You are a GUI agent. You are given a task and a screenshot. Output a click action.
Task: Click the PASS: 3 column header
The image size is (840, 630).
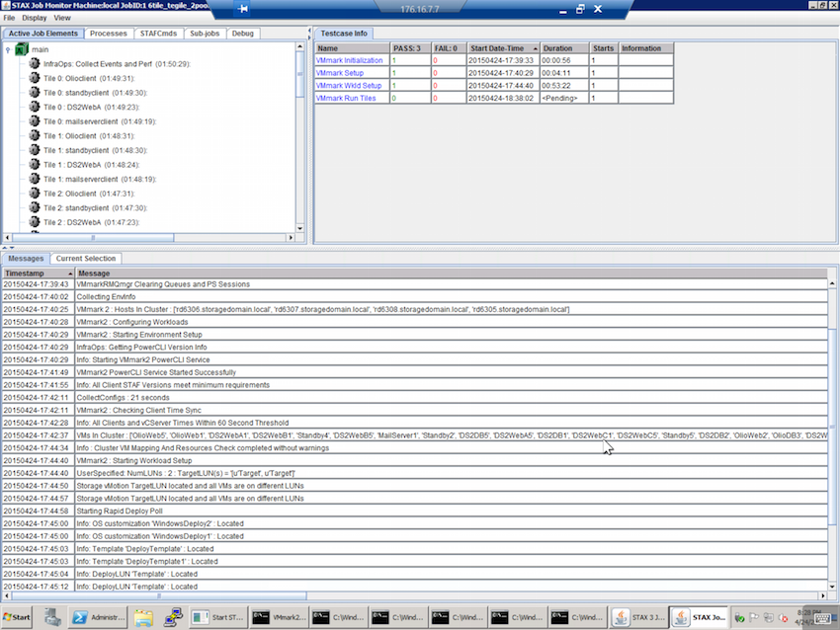410,48
